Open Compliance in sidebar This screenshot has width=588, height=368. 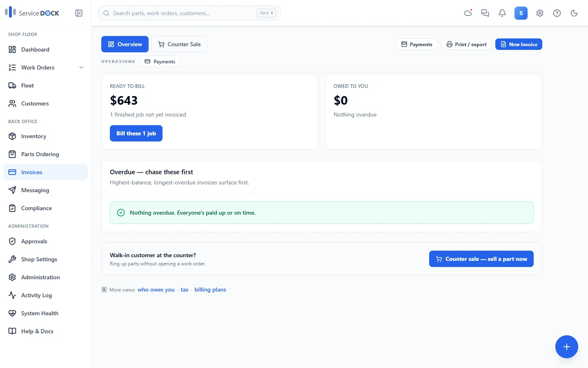[x=46, y=208]
